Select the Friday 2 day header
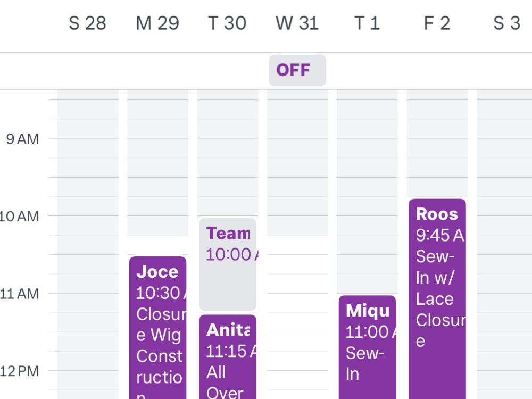532x399 pixels. click(x=437, y=23)
